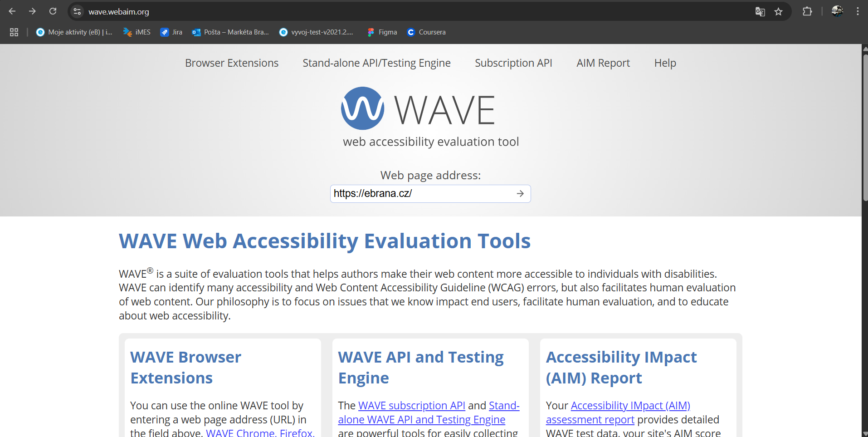Click the WAVE Browser Extensions card heading
868x437 pixels.
(x=186, y=368)
